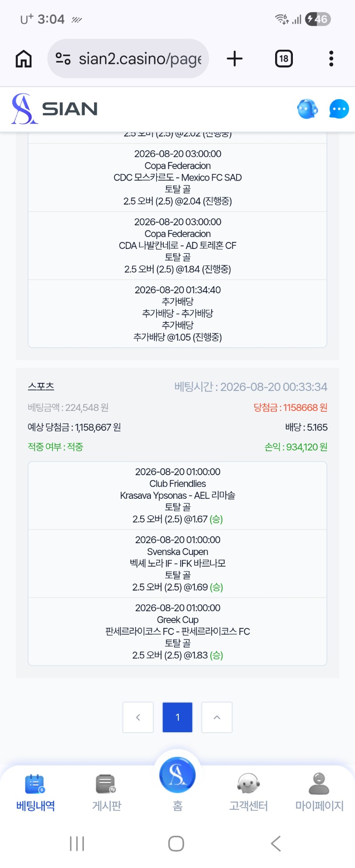Image resolution: width=355 pixels, height=868 pixels.
Task: Open the site settings icon in address bar
Action: (63, 59)
